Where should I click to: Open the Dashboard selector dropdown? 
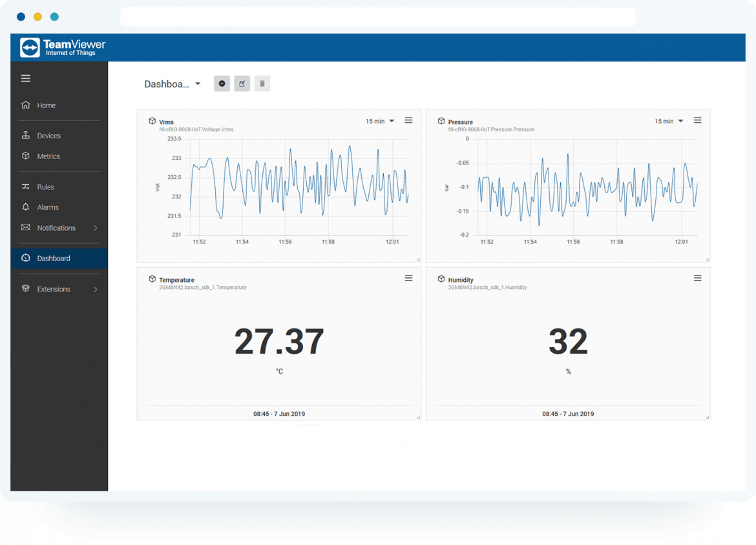[x=173, y=84]
